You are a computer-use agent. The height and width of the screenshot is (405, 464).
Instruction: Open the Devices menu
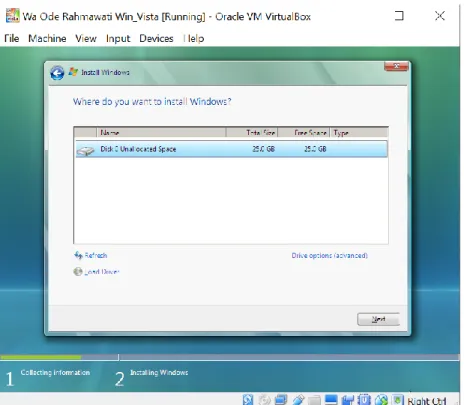(156, 39)
